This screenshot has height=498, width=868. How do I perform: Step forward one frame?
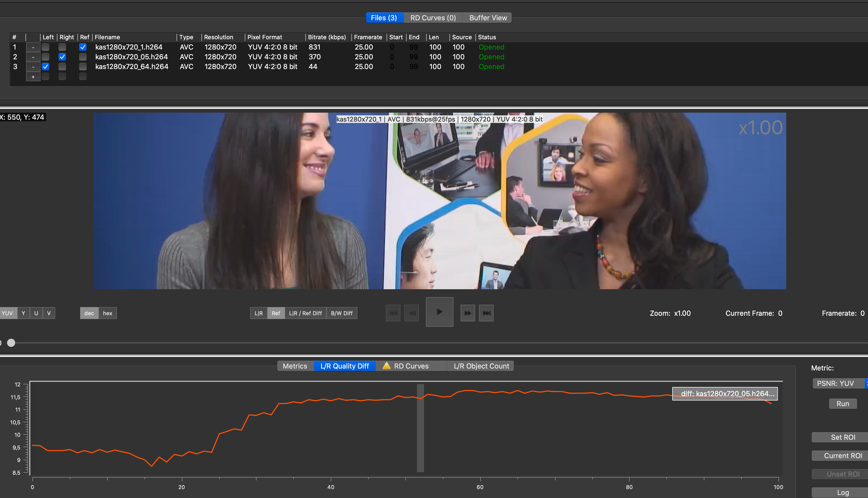468,313
